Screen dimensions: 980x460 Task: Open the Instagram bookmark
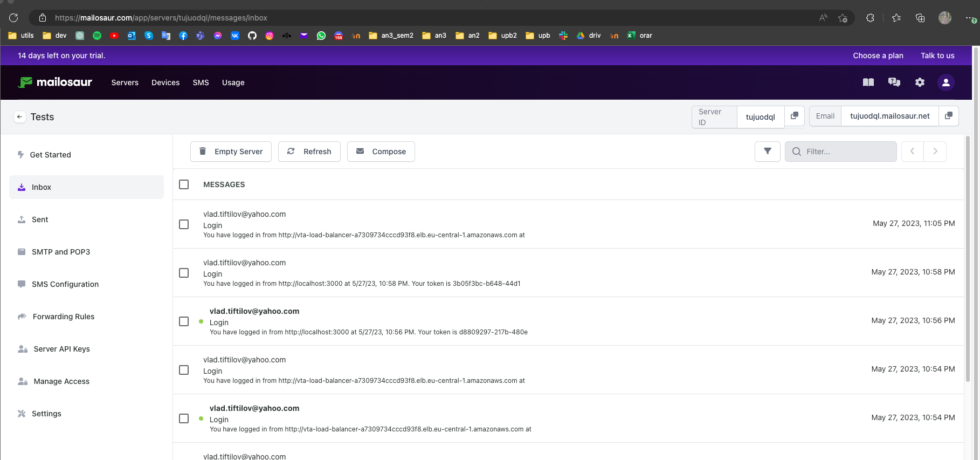[x=270, y=36]
